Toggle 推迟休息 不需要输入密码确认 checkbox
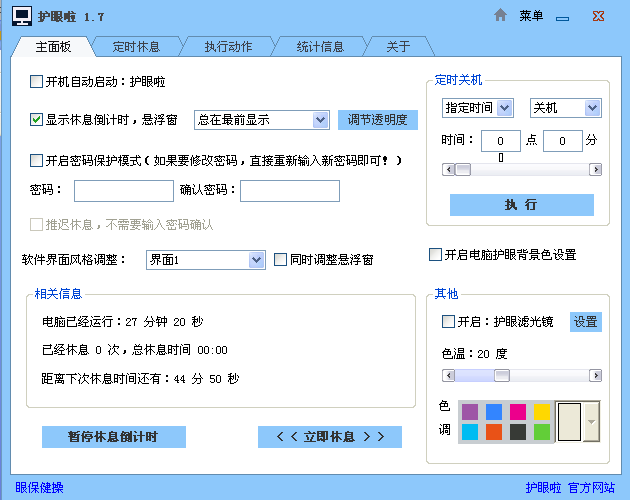630x500 pixels. coord(36,224)
